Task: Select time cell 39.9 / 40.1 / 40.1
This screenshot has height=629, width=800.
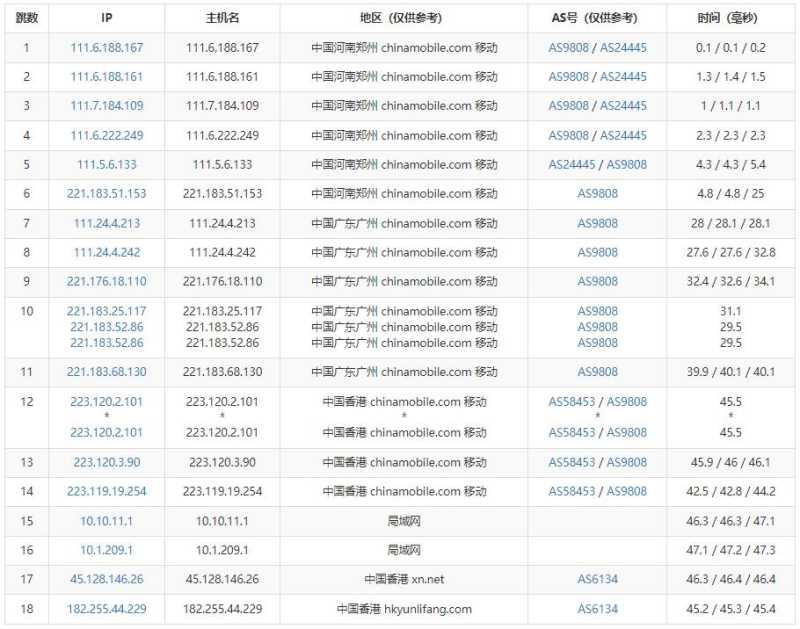Action: point(731,371)
